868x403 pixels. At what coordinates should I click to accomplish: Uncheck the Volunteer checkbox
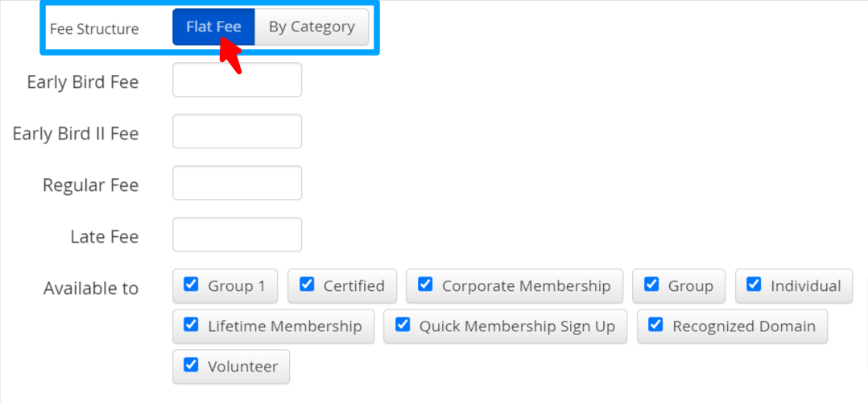(x=191, y=365)
